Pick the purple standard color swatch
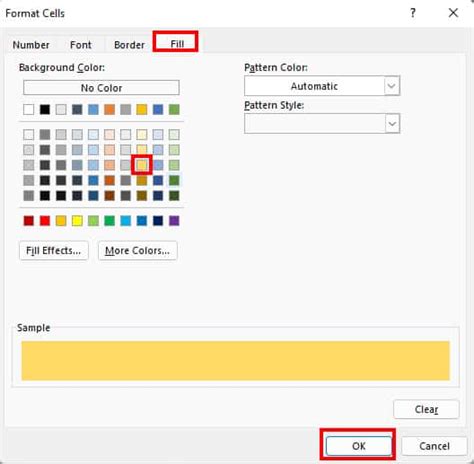 [x=174, y=220]
